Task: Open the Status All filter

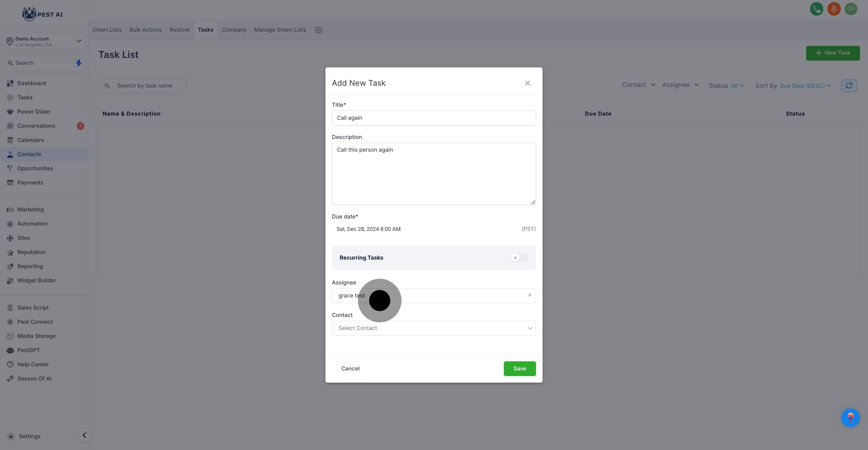Action: click(737, 86)
